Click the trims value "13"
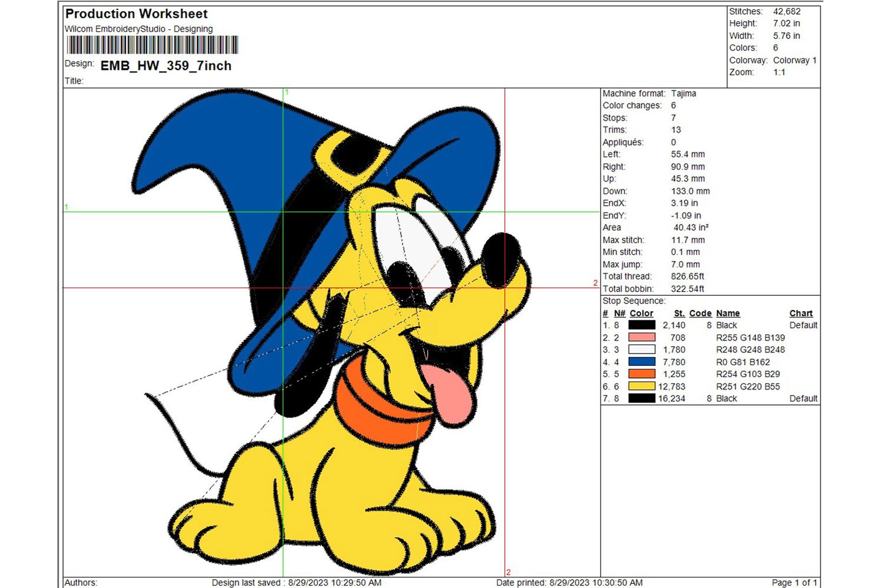The width and height of the screenshot is (884, 588). point(676,130)
